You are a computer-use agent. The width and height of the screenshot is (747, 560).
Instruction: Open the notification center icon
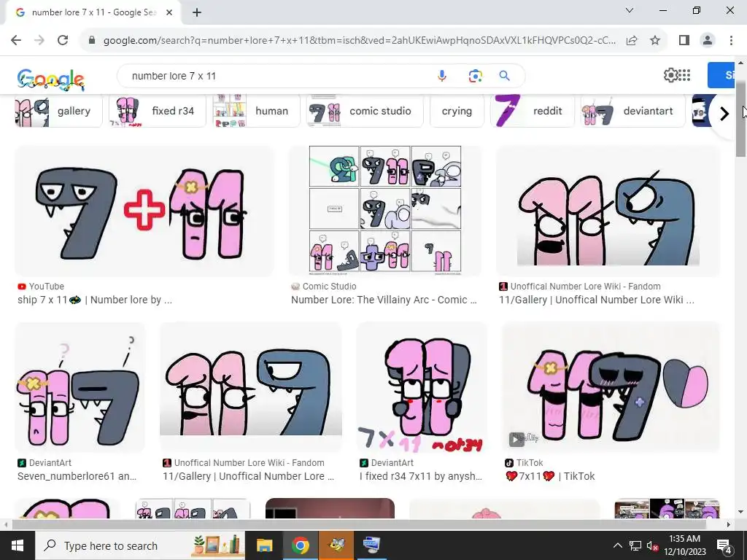(724, 545)
